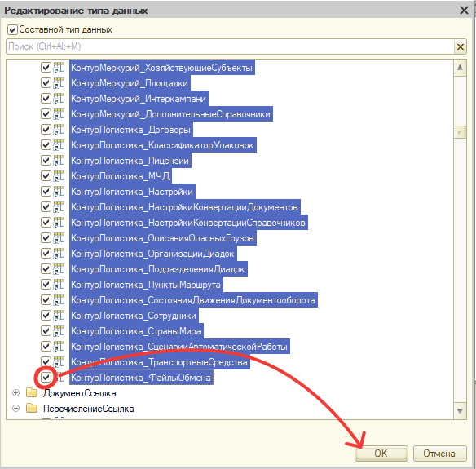The height and width of the screenshot is (469, 476).
Task: Select row КонтурЛогистика_ФайлыОбмена
Action: [141, 378]
